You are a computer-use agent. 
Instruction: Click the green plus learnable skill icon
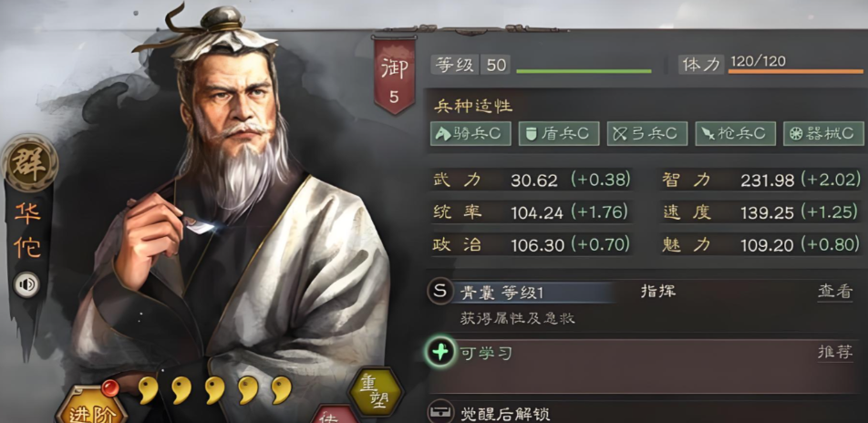click(440, 352)
